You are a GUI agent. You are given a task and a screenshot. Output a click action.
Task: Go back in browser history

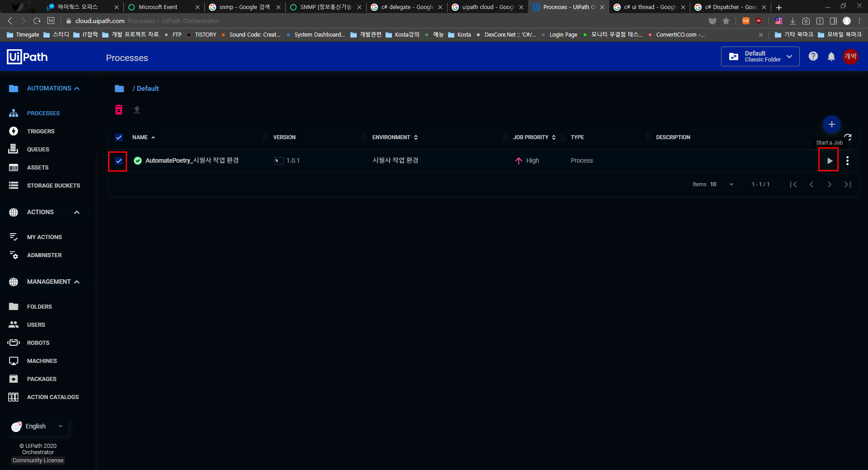10,21
